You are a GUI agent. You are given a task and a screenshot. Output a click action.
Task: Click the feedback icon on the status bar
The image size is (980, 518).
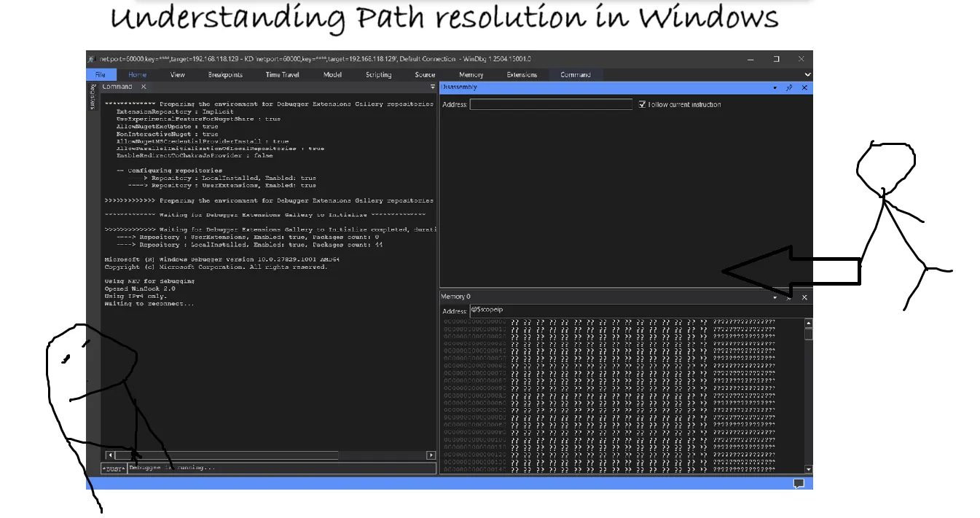point(799,482)
